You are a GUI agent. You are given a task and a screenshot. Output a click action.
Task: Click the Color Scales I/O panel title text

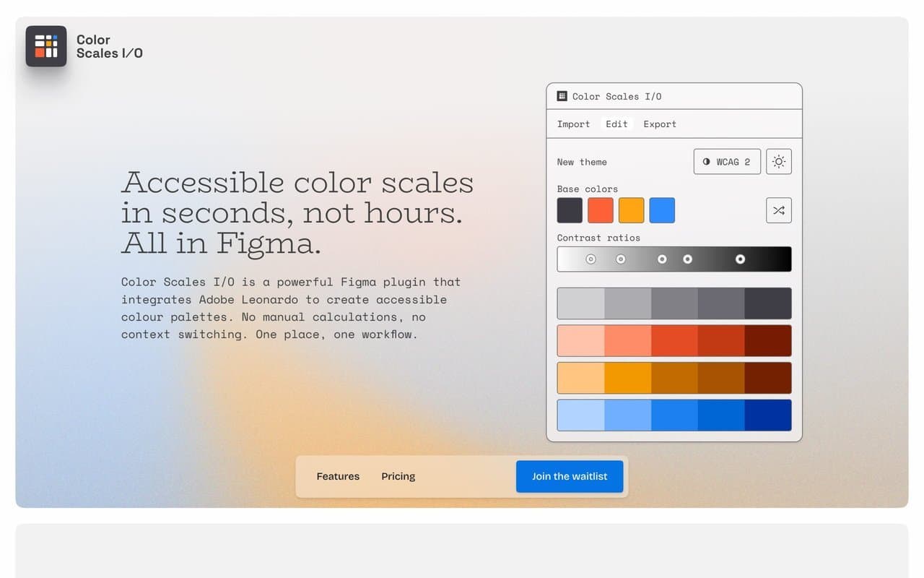(616, 96)
